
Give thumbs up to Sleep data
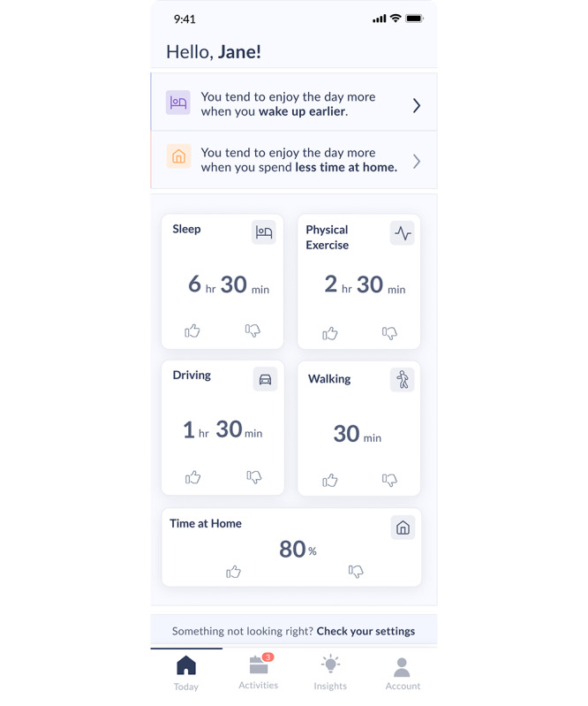(x=192, y=330)
